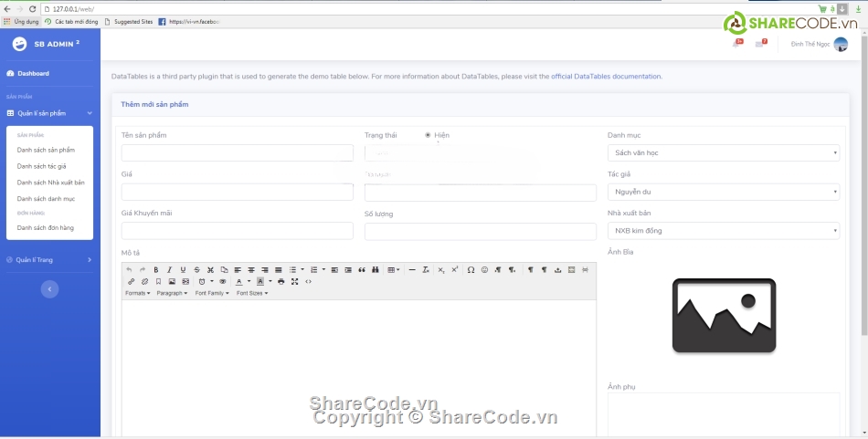Open the Nhà xuất bản dropdown
Image resolution: width=868 pixels, height=439 pixels.
click(x=724, y=231)
